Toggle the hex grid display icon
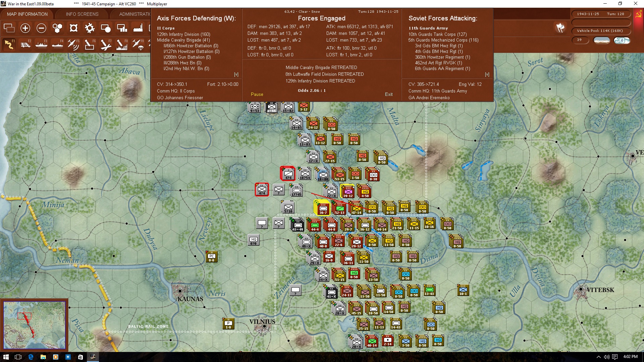The width and height of the screenshot is (644, 362). tap(57, 28)
